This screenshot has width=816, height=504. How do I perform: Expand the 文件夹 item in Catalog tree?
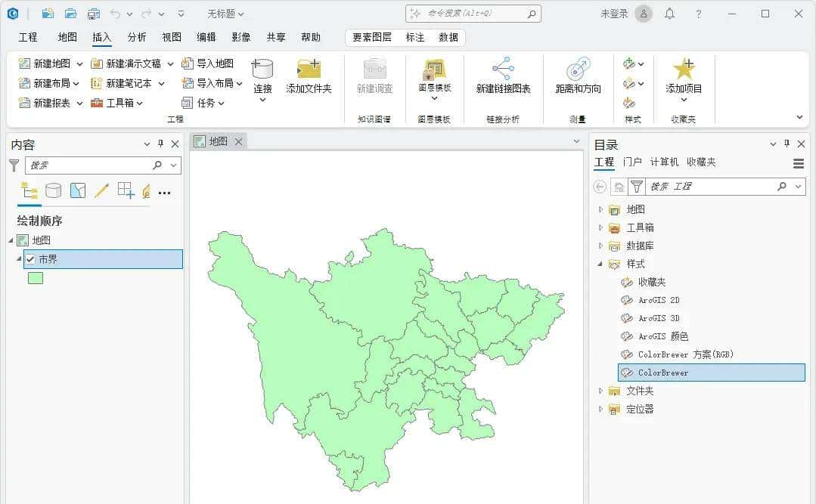[x=599, y=391]
